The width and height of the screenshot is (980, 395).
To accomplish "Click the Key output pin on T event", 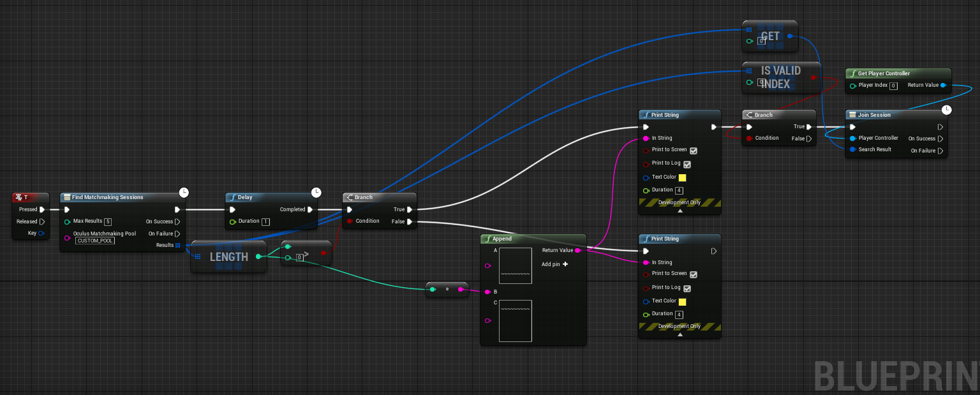I will 41,233.
